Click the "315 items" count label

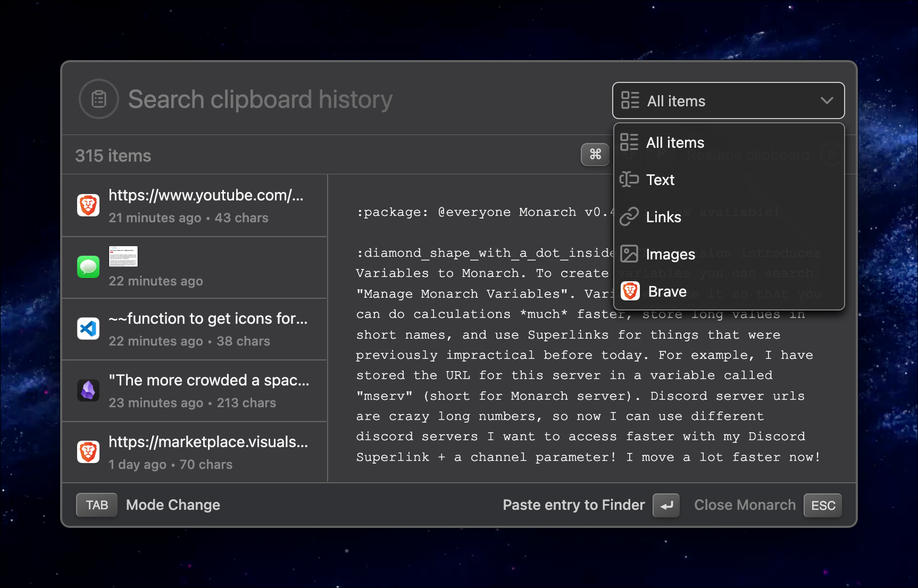click(113, 156)
